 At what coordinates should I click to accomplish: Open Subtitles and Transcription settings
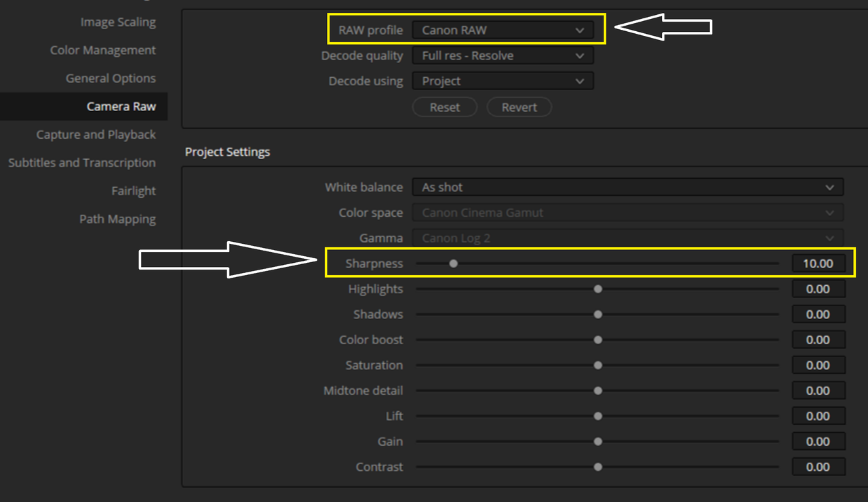(x=82, y=163)
